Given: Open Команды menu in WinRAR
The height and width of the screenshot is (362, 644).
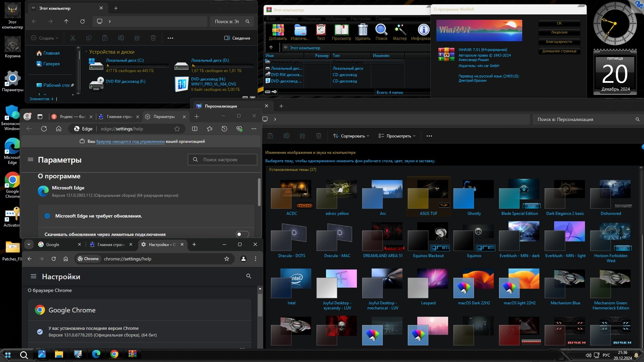Looking at the screenshot, I should pos(289,19).
